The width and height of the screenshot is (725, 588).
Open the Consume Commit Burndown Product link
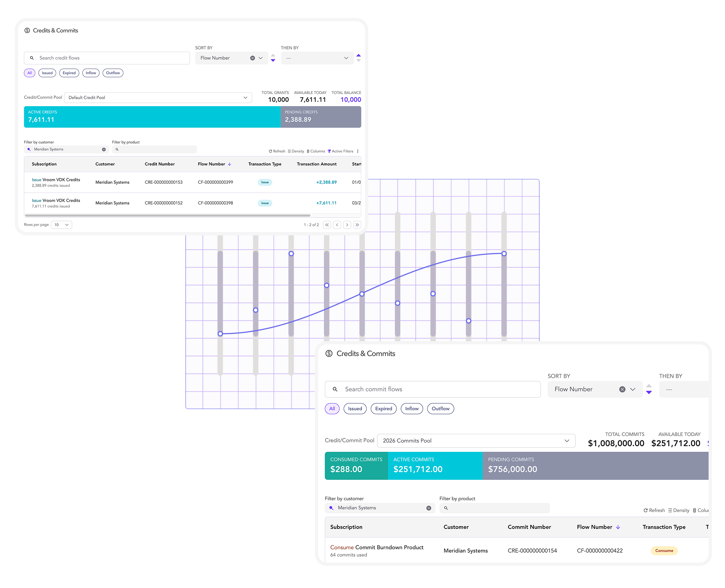pyautogui.click(x=342, y=547)
